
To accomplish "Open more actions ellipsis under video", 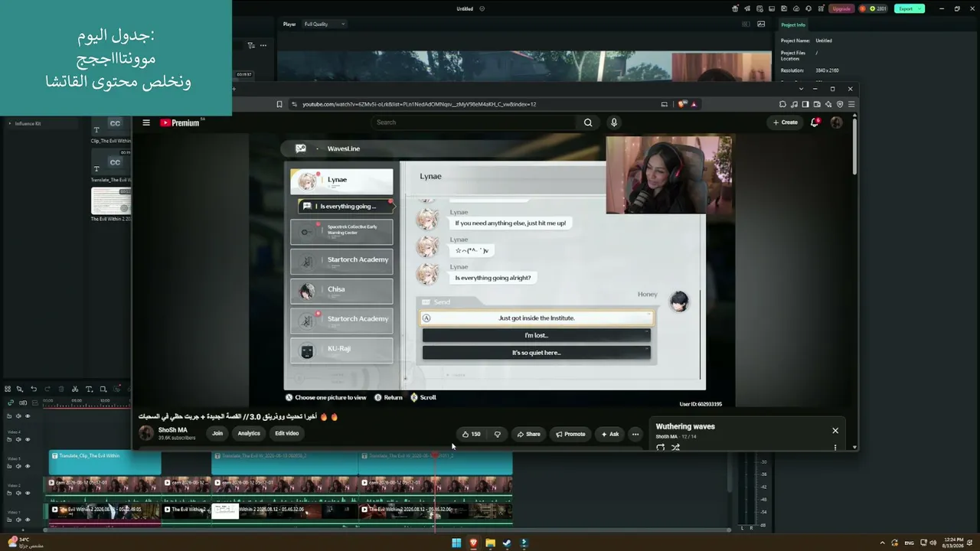I will click(635, 434).
